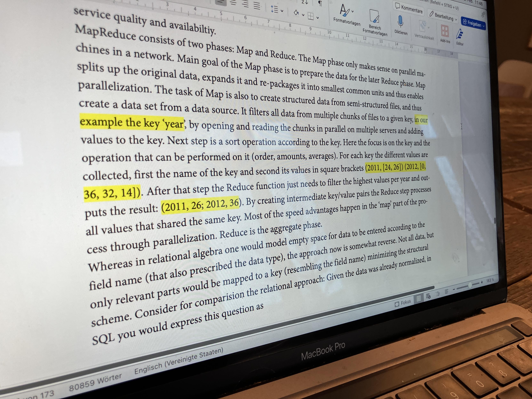
Task: Open the collaboration icon below the clock
Action: pyautogui.click(x=483, y=14)
